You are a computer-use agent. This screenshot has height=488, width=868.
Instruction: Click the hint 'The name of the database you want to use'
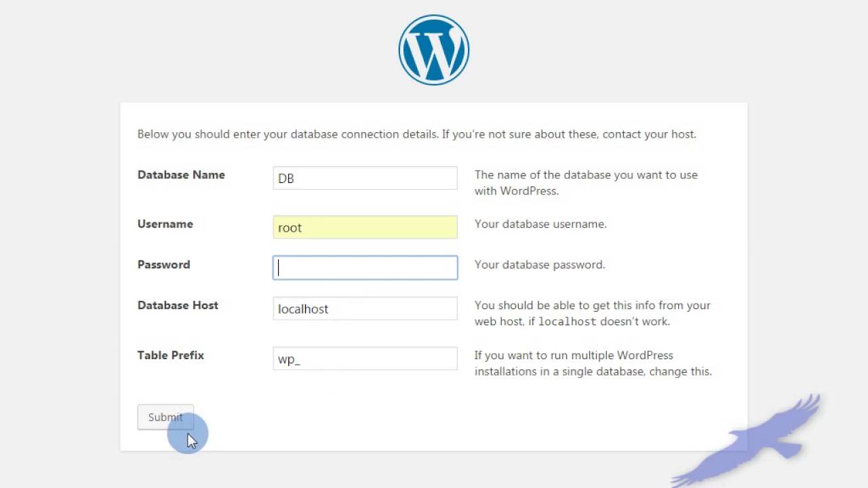click(x=586, y=175)
